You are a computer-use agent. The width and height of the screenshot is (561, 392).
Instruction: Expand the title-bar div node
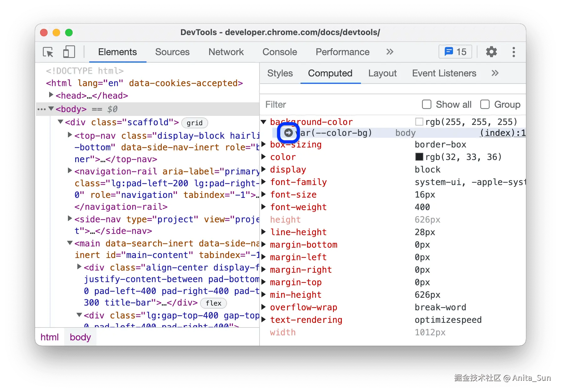click(x=79, y=267)
